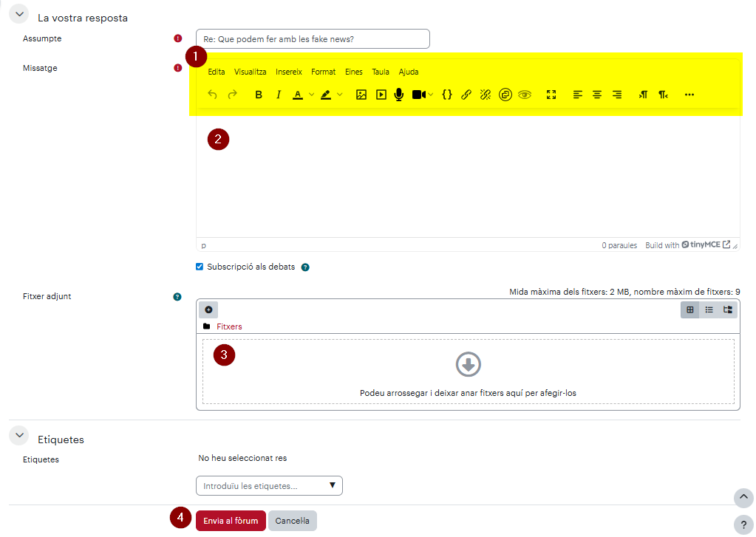756x537 pixels.
Task: Open text color dropdown arrow
Action: (311, 95)
